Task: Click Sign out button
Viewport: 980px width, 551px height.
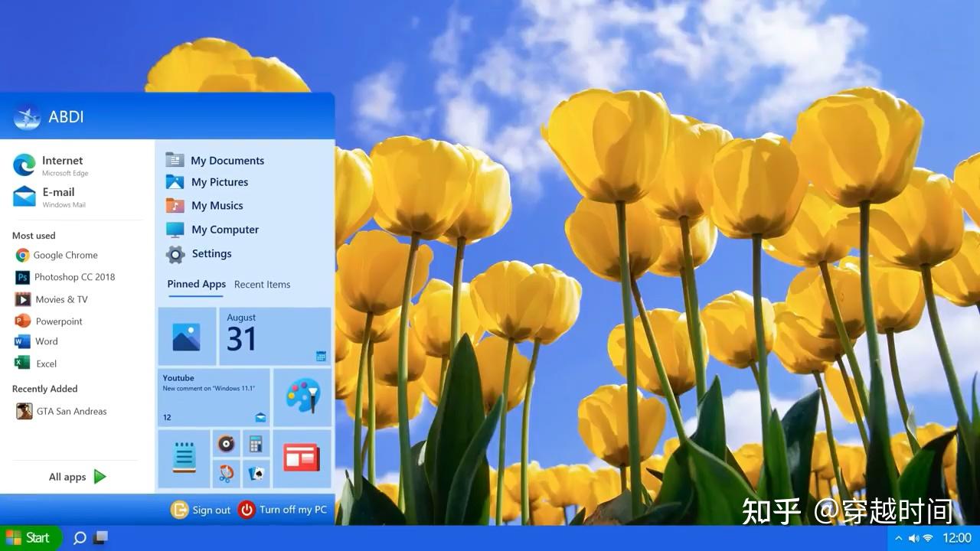Action: 201,510
